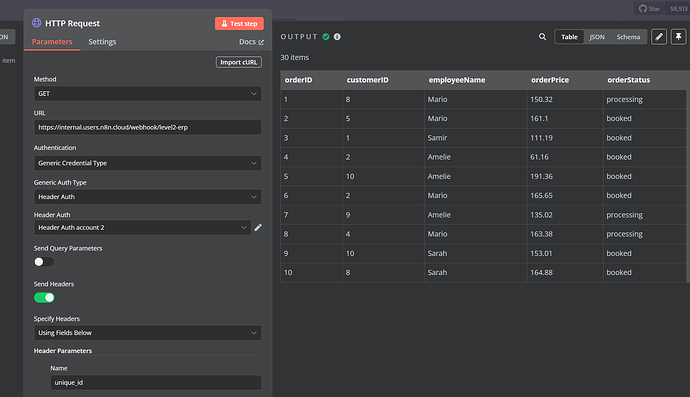
Task: Click the Test step button
Action: point(239,24)
